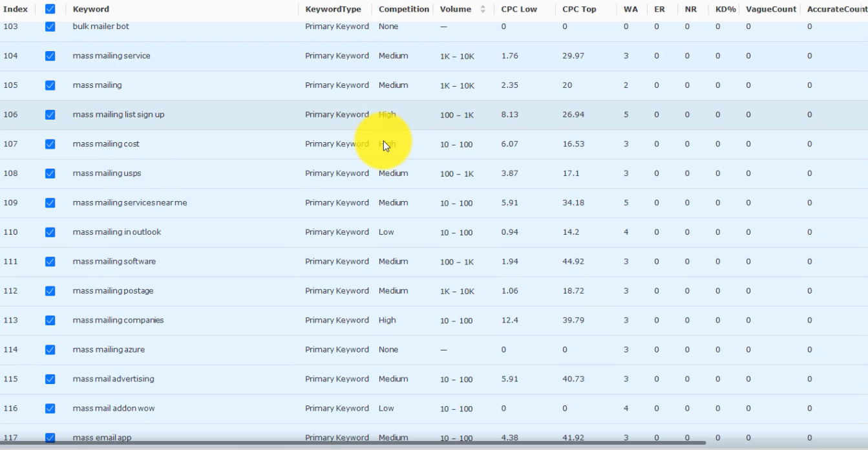Click the Index column header
The width and height of the screenshot is (868, 450).
[x=16, y=9]
